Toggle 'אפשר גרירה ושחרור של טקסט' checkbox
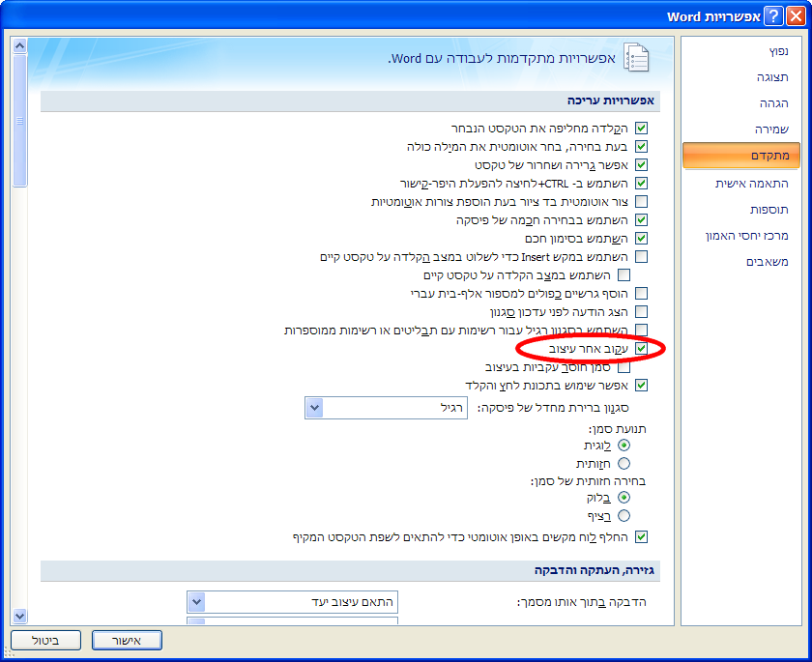The height and width of the screenshot is (662, 812). (641, 164)
